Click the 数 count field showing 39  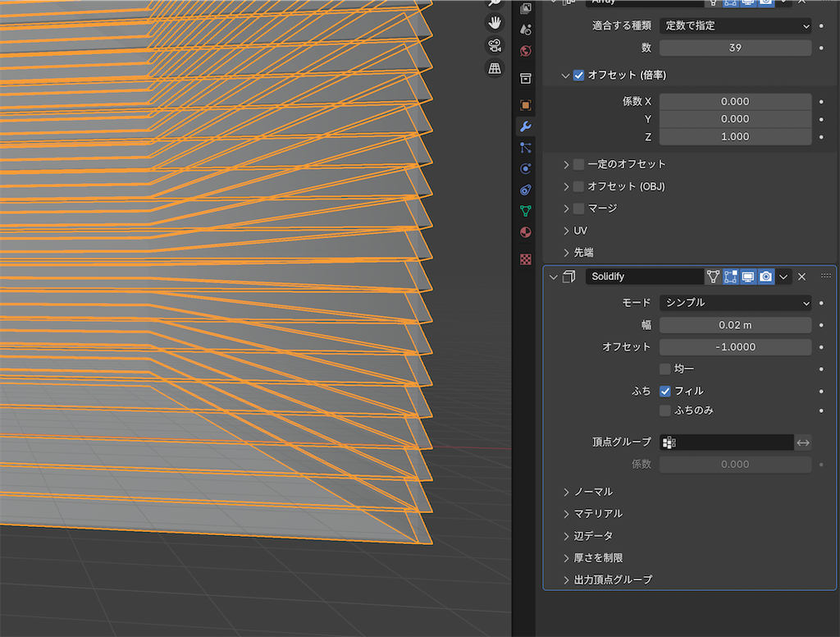pyautogui.click(x=735, y=48)
